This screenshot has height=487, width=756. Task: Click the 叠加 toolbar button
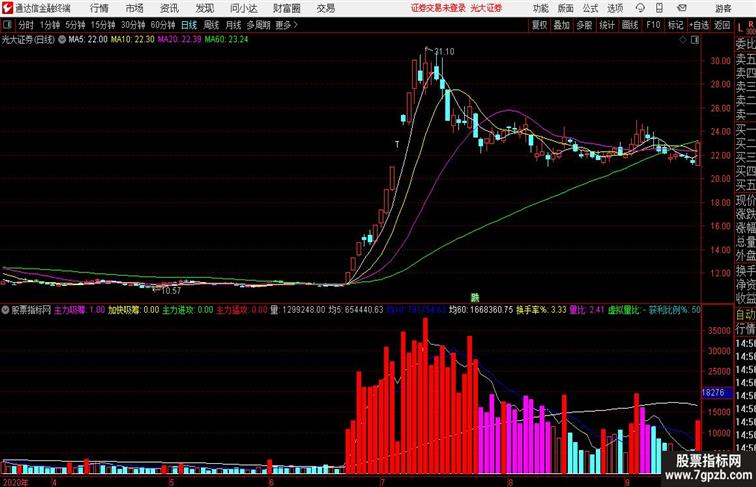point(562,25)
